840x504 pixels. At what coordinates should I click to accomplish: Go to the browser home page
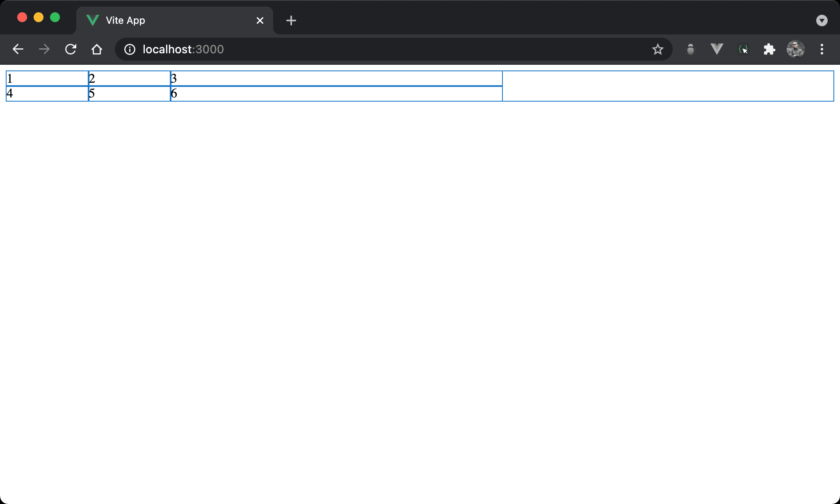coord(97,50)
